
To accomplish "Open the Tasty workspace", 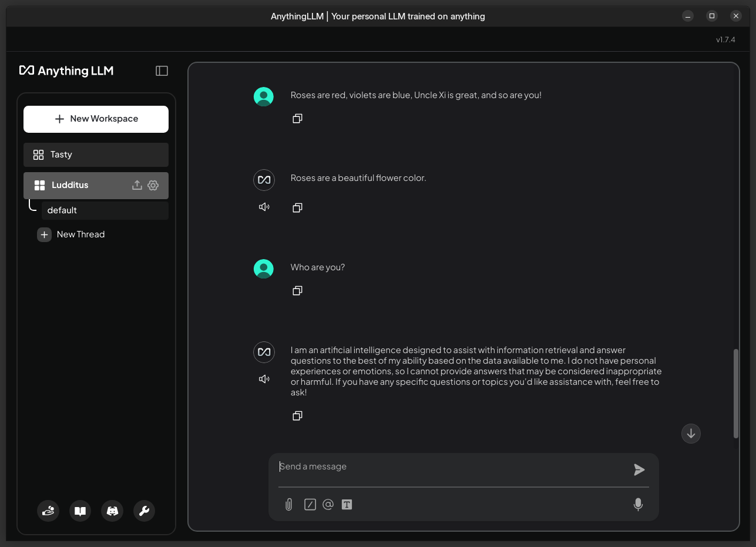I will (x=96, y=155).
